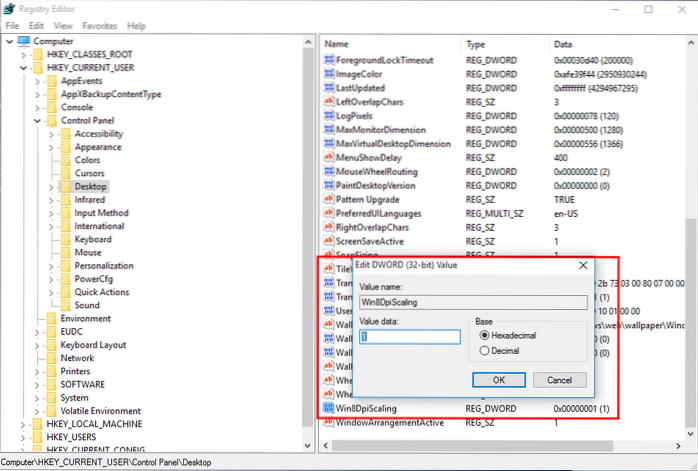This screenshot has width=698, height=471.
Task: Expand the HKEY_LOCAL_MACHINE tree node
Action: (22, 424)
